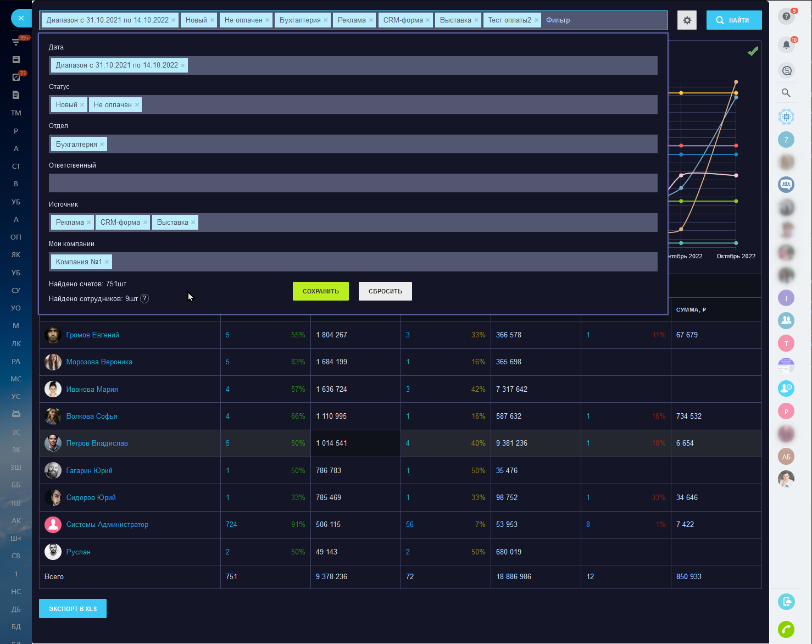Select 'ЛК' item in left sidebar
The height and width of the screenshot is (644, 812).
(16, 344)
